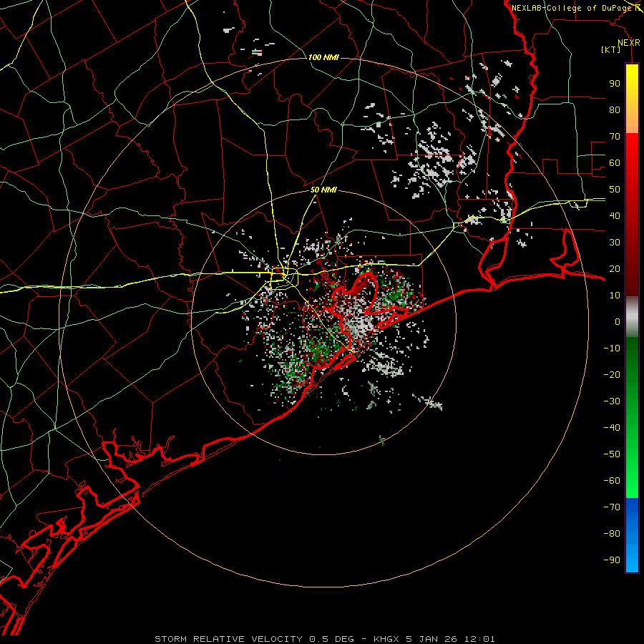Click the -60 value on the velocity scale
This screenshot has height=644, width=644.
tap(612, 481)
